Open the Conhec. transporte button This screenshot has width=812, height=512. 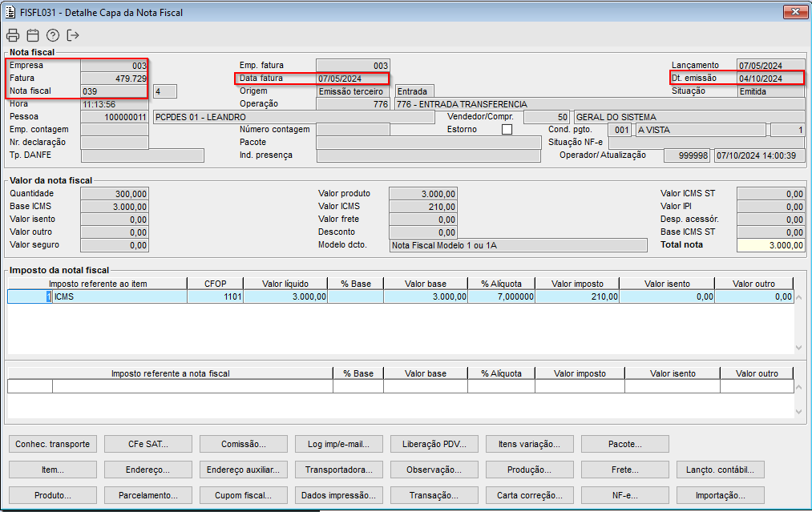pyautogui.click(x=53, y=444)
